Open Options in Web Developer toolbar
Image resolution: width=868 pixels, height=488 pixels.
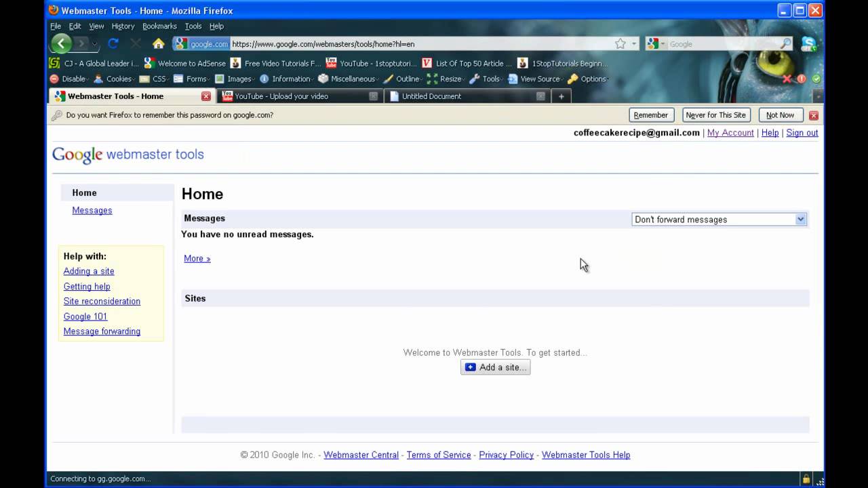coord(589,79)
